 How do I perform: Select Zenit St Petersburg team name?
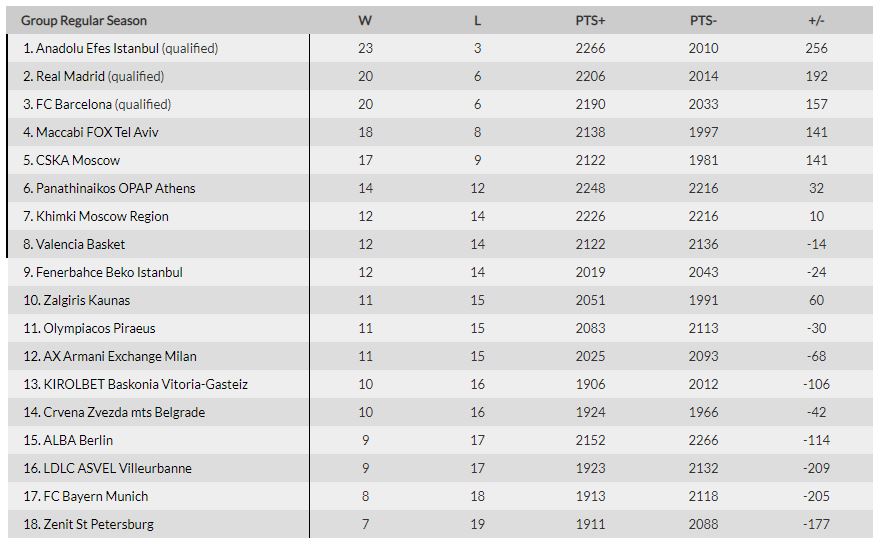coord(97,524)
